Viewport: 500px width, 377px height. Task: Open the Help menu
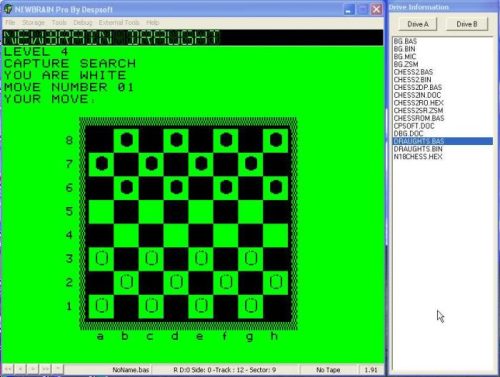(x=152, y=23)
